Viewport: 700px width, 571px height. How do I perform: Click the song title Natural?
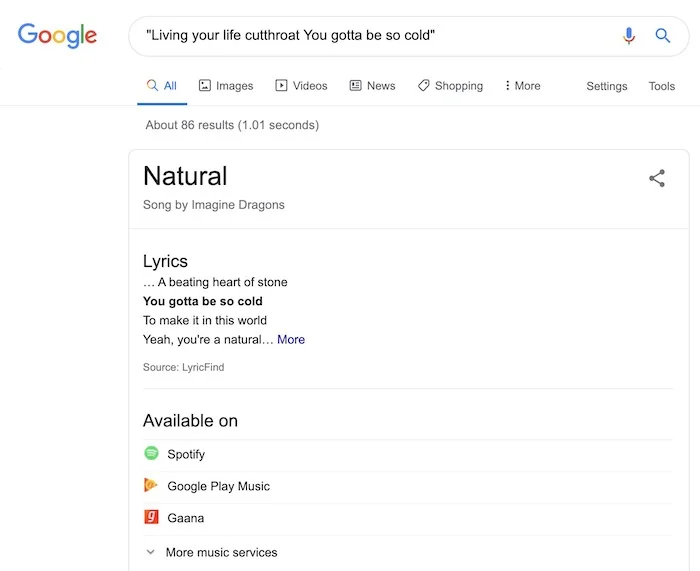pyautogui.click(x=185, y=176)
